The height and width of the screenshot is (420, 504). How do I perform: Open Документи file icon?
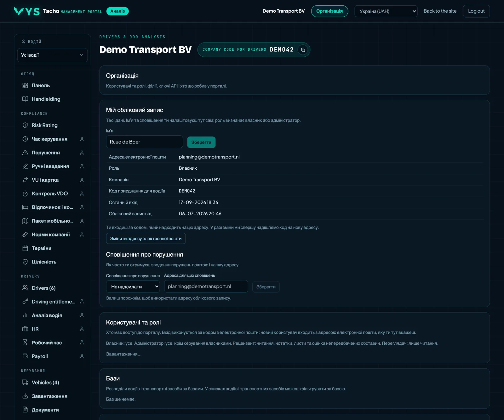tap(25, 410)
